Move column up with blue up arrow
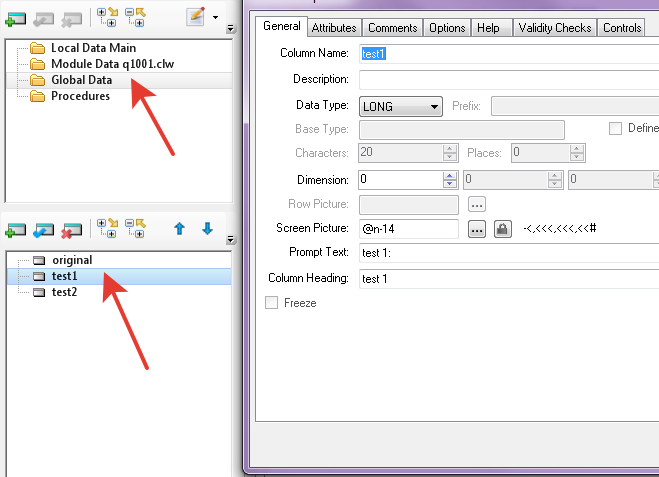This screenshot has height=477, width=659. click(180, 228)
